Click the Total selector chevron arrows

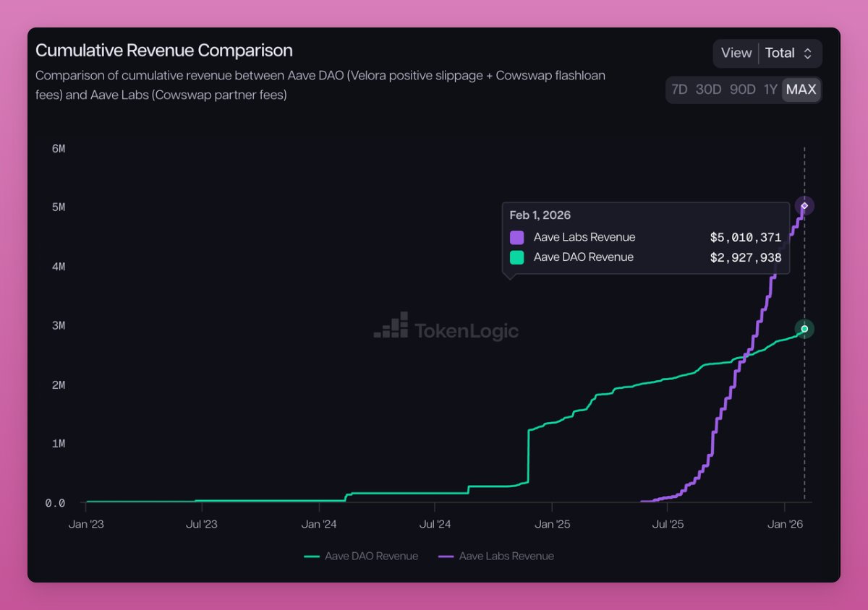(808, 53)
